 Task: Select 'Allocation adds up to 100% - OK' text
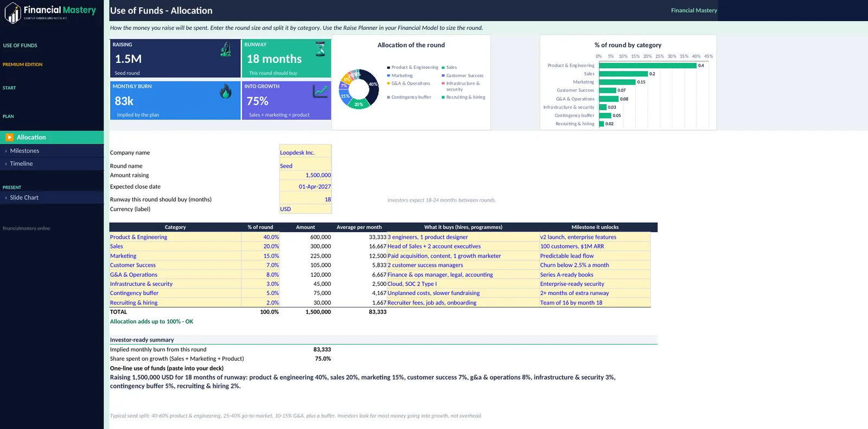coord(151,322)
